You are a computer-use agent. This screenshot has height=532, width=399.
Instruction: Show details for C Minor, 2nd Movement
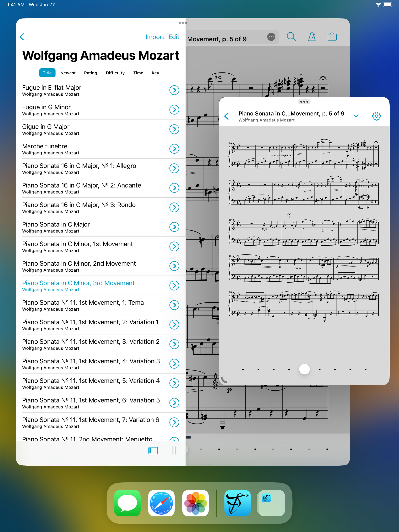click(x=174, y=266)
